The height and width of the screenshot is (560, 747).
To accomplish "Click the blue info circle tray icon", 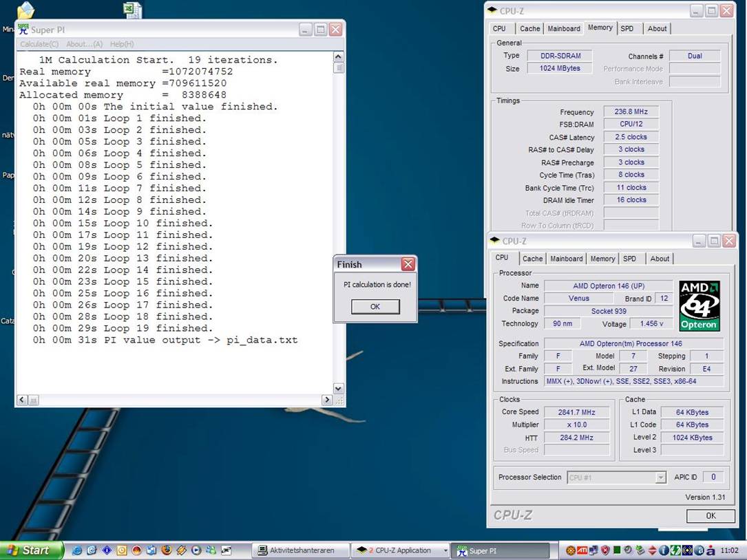I will 664,550.
